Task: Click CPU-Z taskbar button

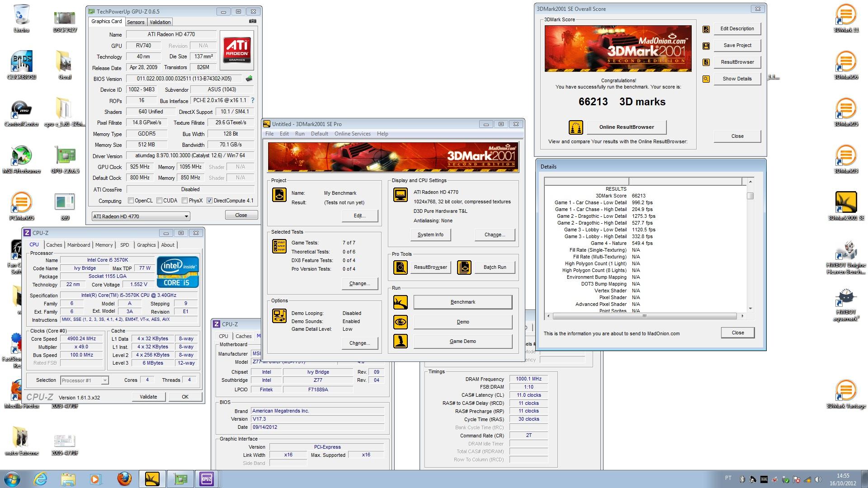Action: coord(207,479)
